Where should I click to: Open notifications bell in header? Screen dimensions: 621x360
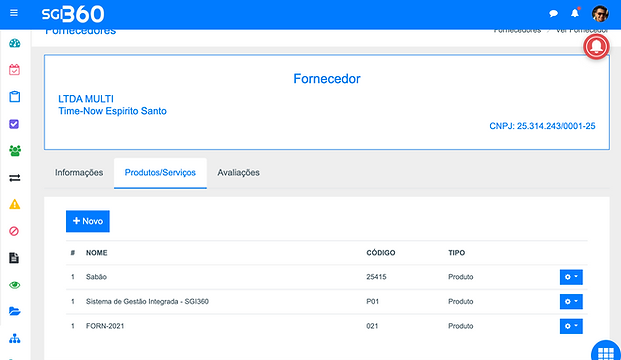click(x=575, y=13)
